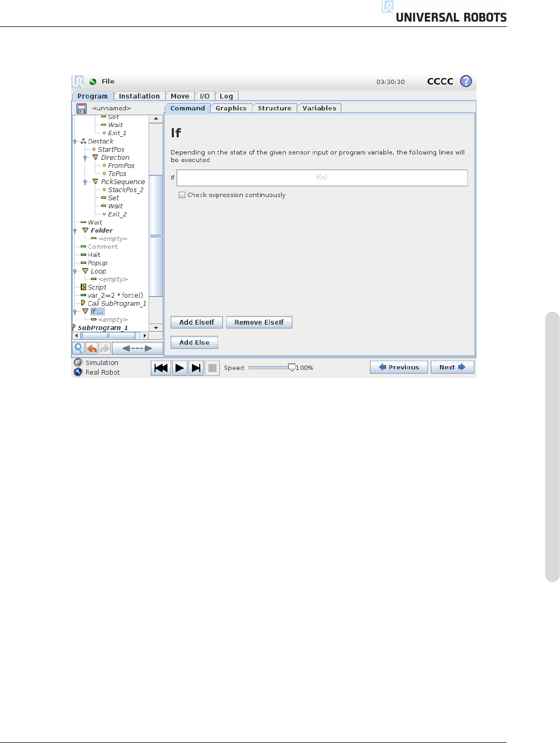Select the SubProgram_1 tree node

click(x=103, y=327)
